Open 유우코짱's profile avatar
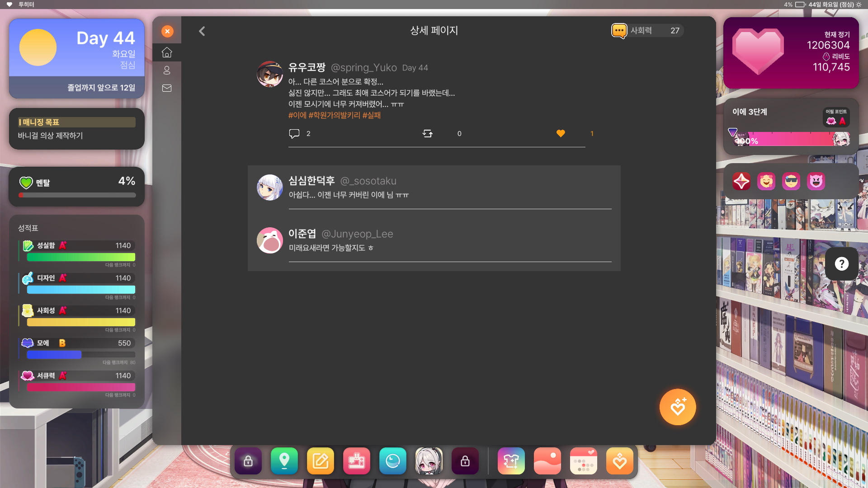868x488 pixels. 270,74
